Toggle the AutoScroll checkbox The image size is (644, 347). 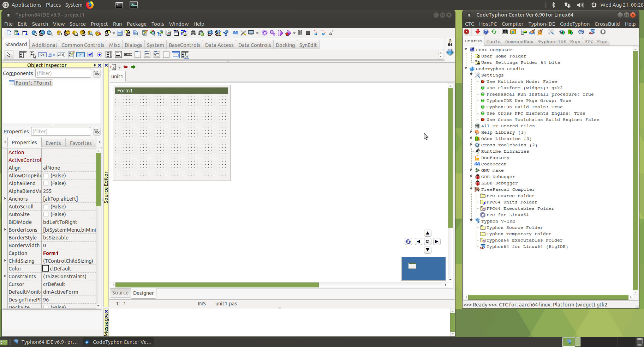pos(46,207)
